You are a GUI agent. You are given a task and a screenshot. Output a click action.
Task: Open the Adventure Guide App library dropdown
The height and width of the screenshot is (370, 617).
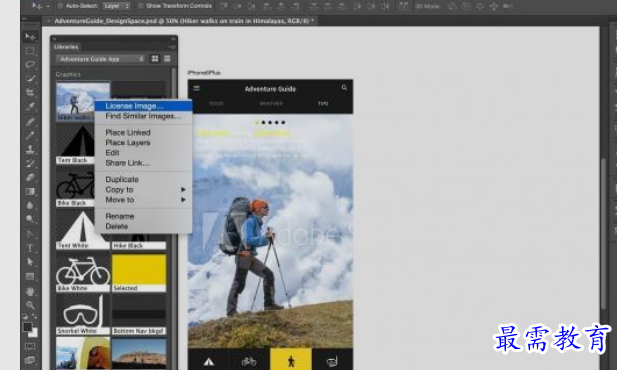click(x=100, y=59)
